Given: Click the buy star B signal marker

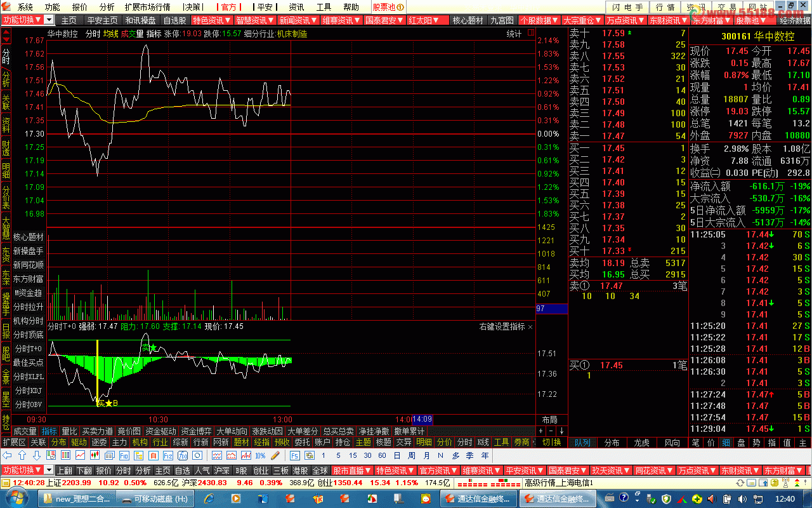Looking at the screenshot, I should [x=107, y=403].
